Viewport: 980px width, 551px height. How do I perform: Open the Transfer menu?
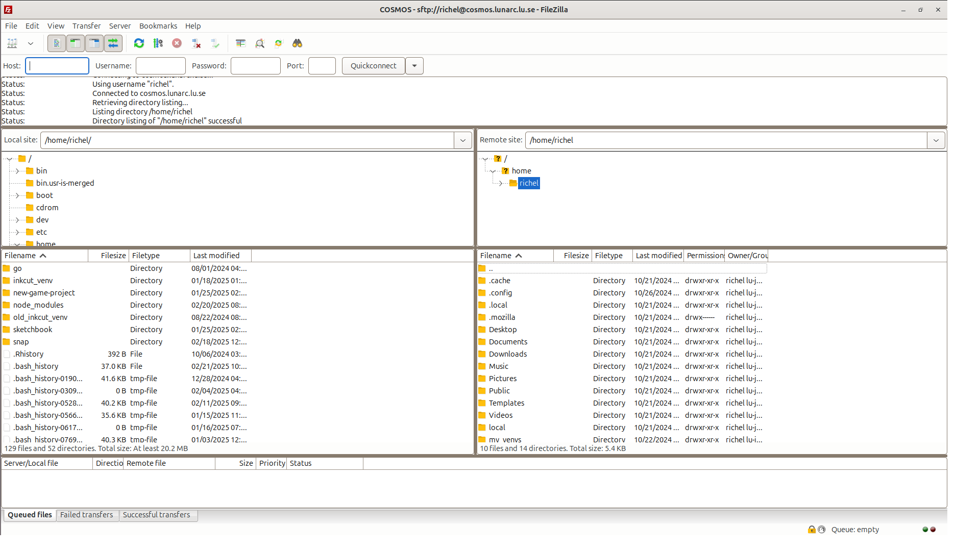pos(86,26)
